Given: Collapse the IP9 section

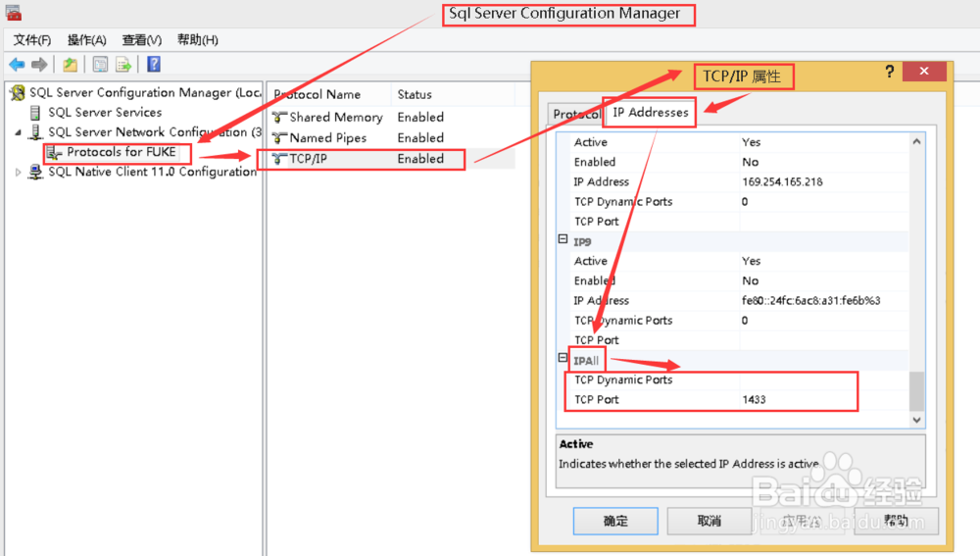Looking at the screenshot, I should [563, 239].
